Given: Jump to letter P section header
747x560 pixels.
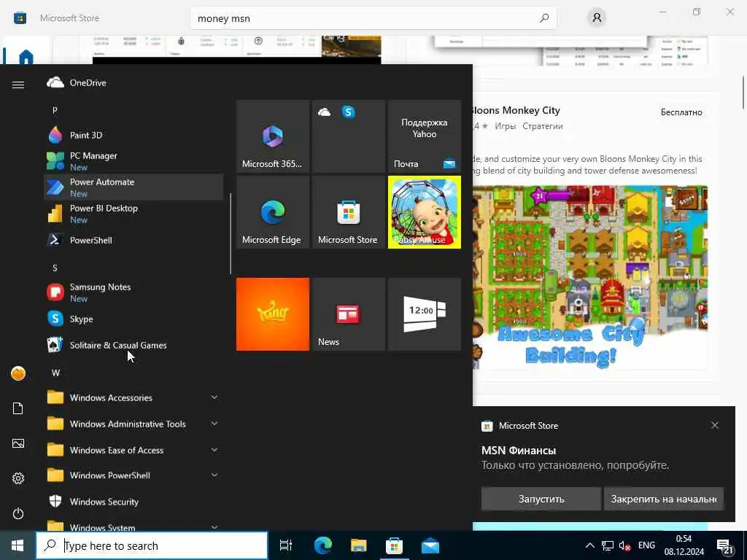Looking at the screenshot, I should 55,110.
